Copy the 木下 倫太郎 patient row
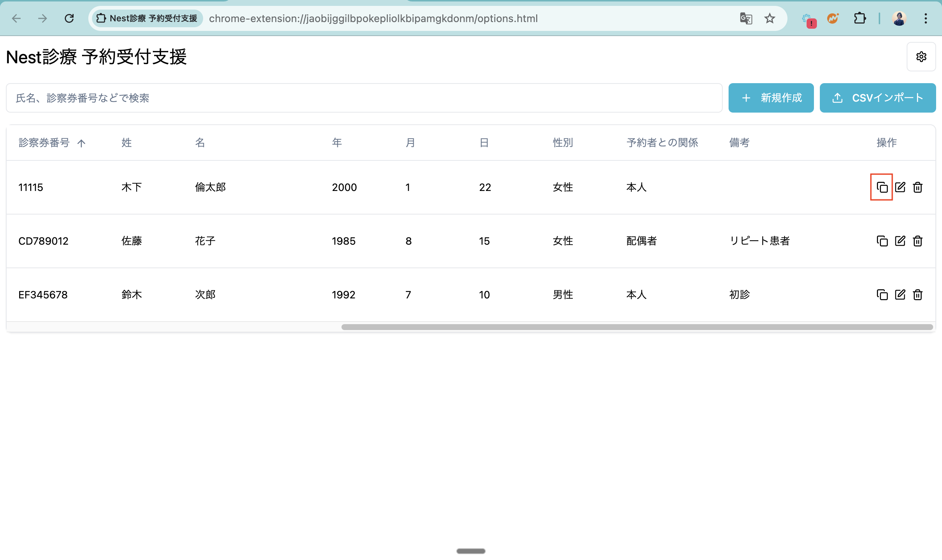The image size is (942, 560). click(882, 187)
